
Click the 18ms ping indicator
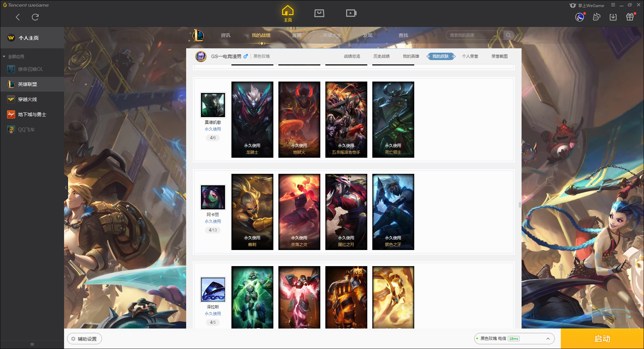click(x=514, y=339)
